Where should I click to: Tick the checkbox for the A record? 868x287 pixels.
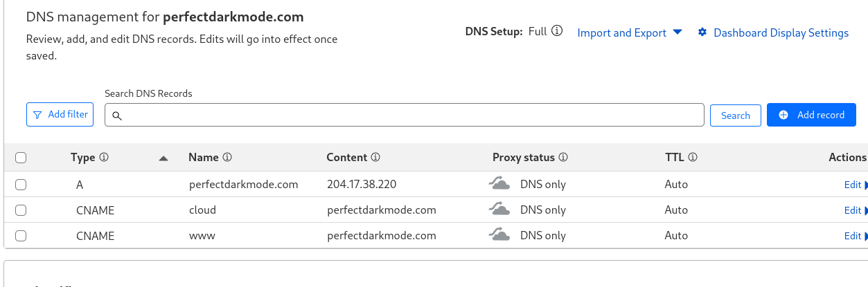coord(21,185)
